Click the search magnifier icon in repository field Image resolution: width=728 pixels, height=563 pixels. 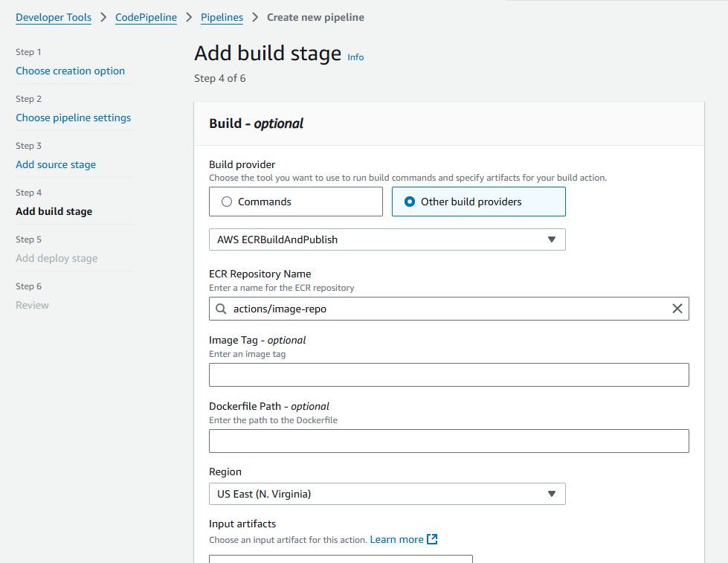(x=221, y=309)
